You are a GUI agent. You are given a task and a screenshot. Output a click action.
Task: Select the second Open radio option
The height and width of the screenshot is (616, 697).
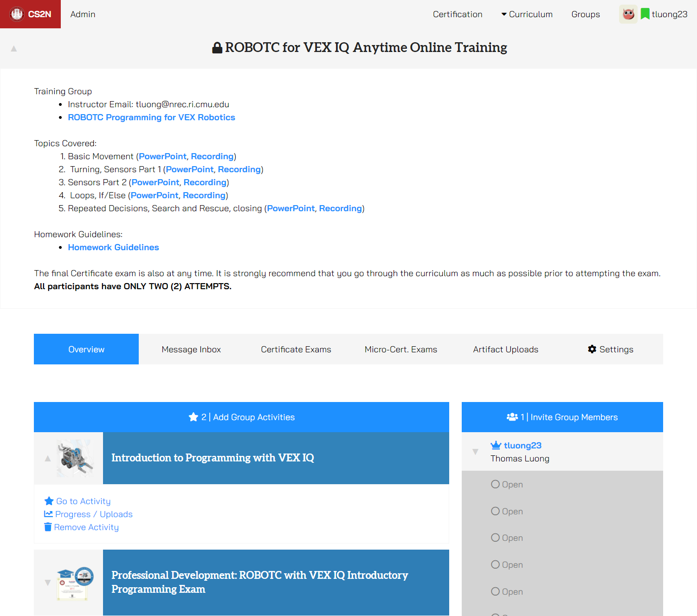(x=496, y=511)
